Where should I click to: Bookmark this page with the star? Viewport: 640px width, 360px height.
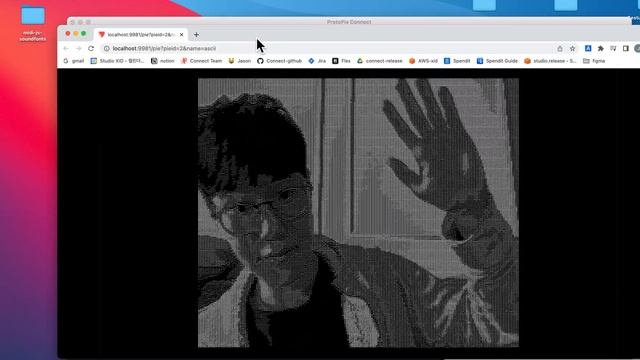[572, 49]
